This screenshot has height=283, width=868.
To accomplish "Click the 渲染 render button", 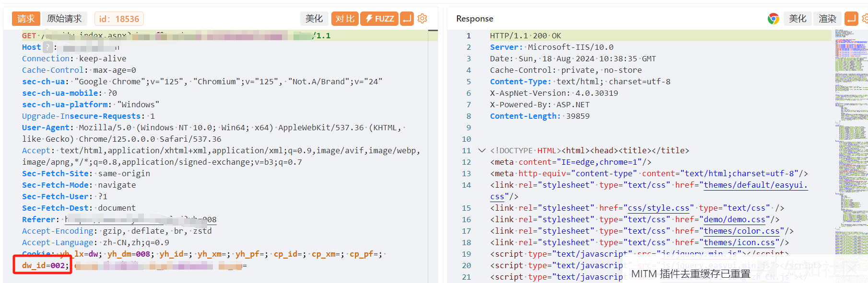I will [x=827, y=19].
